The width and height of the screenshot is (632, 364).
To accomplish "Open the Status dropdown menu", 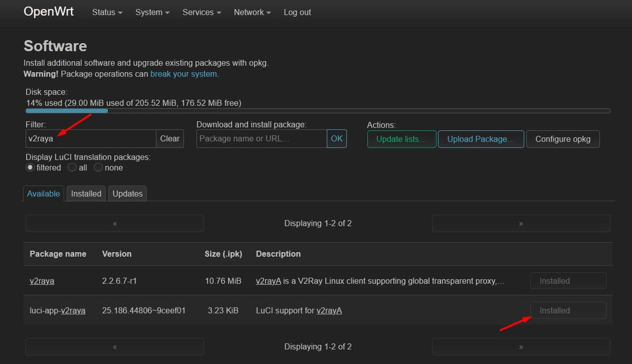I will pyautogui.click(x=106, y=12).
